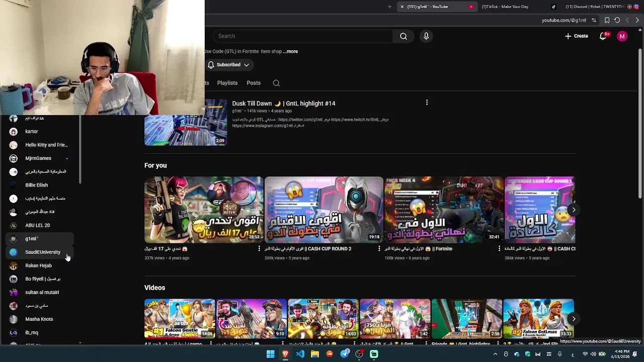Image resolution: width=644 pixels, height=362 pixels.
Task: Show next videos in Videos carousel
Action: point(574,319)
